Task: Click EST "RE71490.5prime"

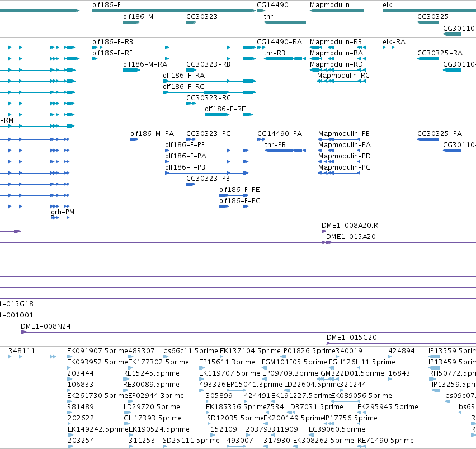Action: [x=385, y=441]
